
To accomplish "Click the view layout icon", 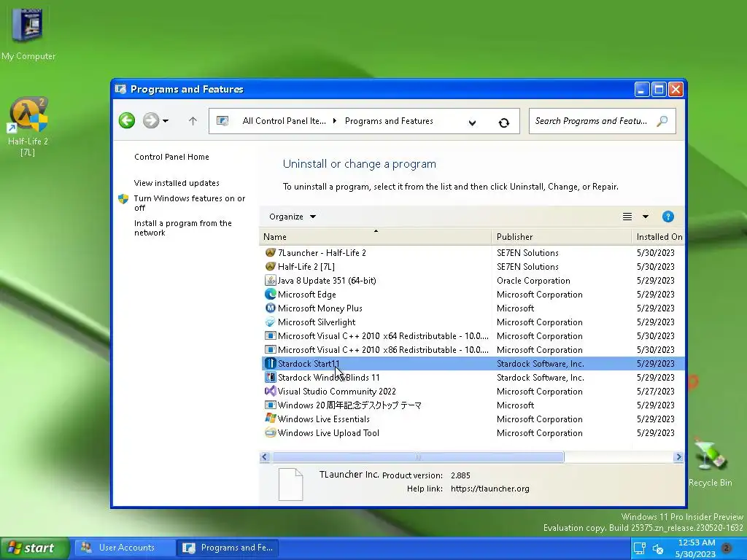I will (627, 217).
